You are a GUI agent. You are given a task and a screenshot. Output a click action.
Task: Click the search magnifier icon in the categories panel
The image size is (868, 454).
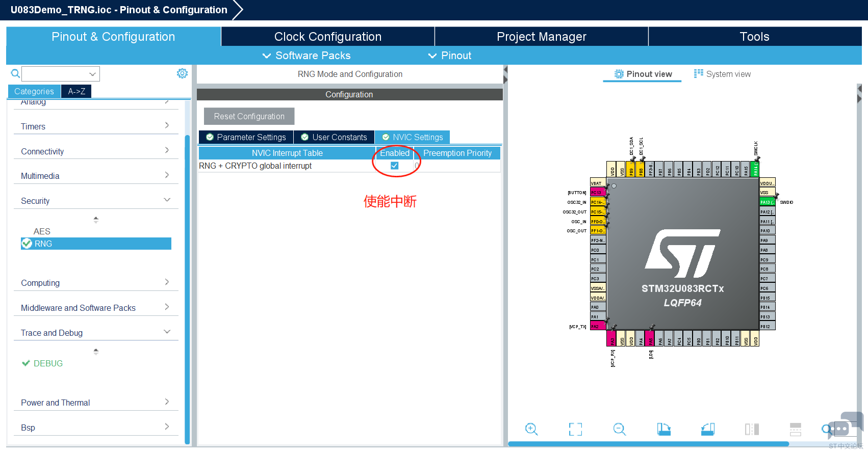point(16,74)
